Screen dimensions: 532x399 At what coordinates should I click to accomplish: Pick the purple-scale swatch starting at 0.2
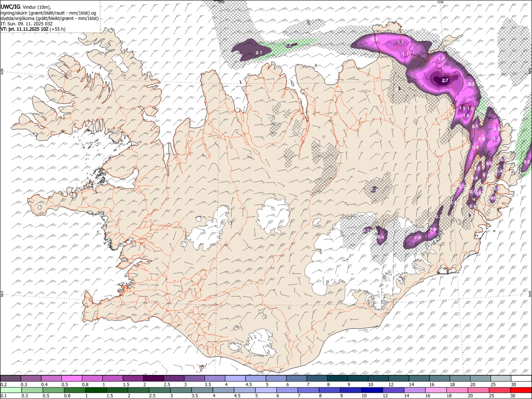(10, 378)
